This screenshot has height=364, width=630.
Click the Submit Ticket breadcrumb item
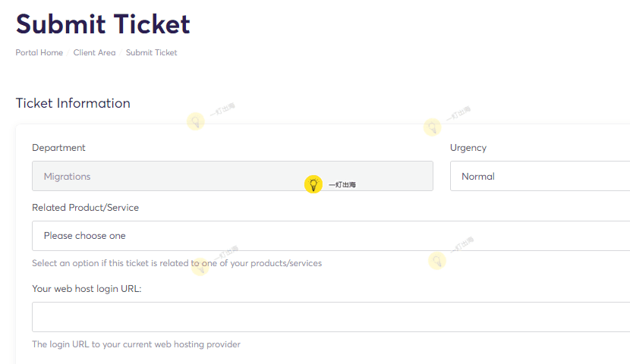pos(152,53)
